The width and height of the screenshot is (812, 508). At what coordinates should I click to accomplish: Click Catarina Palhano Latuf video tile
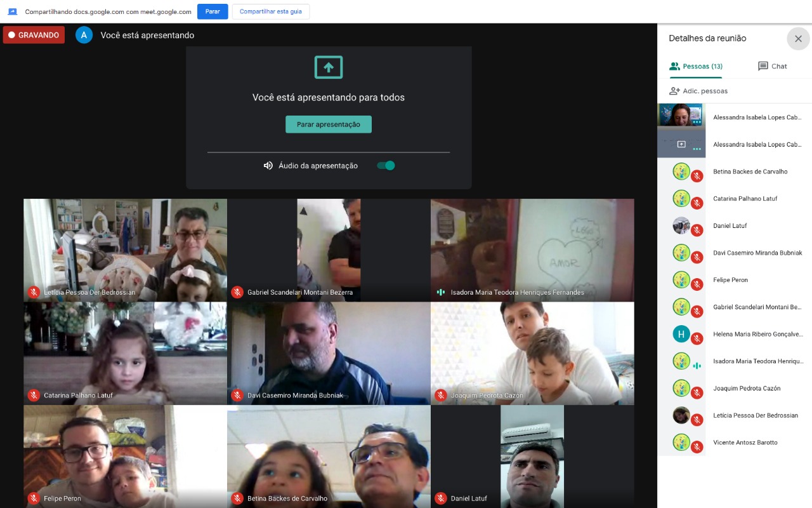coord(125,353)
